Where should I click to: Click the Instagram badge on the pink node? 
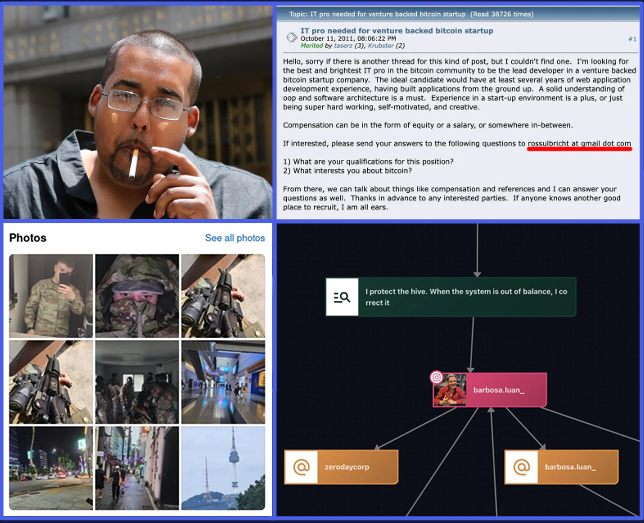436,377
